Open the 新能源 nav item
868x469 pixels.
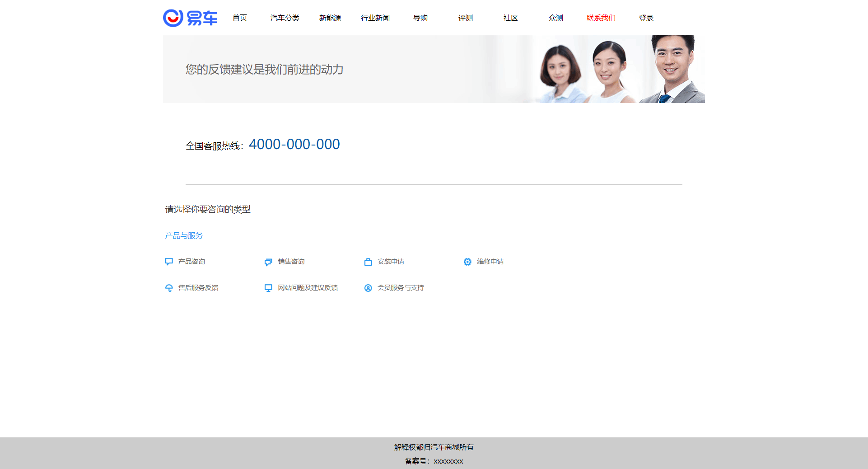point(330,18)
